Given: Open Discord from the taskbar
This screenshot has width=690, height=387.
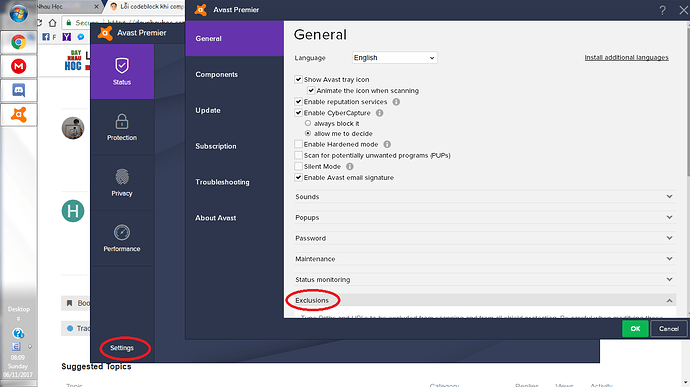Looking at the screenshot, I should 18,91.
